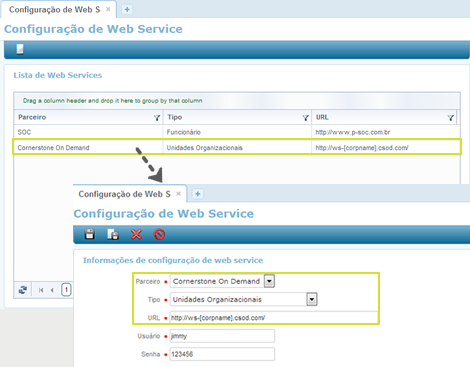470x367 pixels.
Task: Click into the Usuário input field
Action: click(x=222, y=336)
